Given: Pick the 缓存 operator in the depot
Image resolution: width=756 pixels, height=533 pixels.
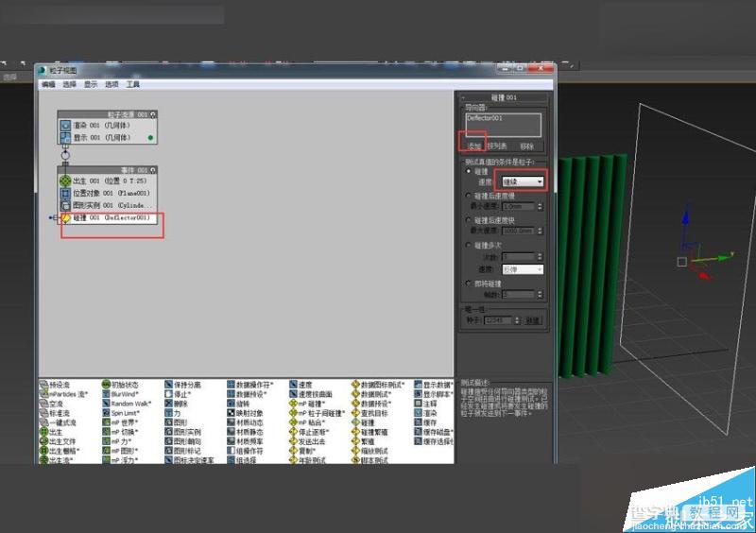Looking at the screenshot, I should click(x=426, y=422).
